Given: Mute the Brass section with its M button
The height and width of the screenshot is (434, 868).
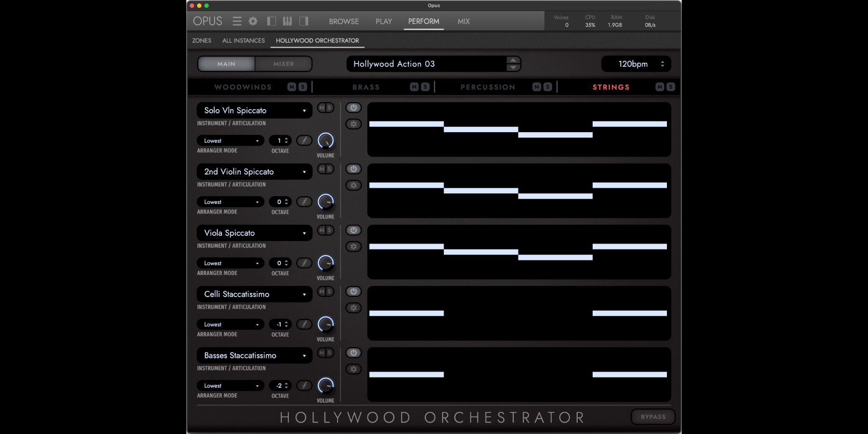Looking at the screenshot, I should point(413,87).
